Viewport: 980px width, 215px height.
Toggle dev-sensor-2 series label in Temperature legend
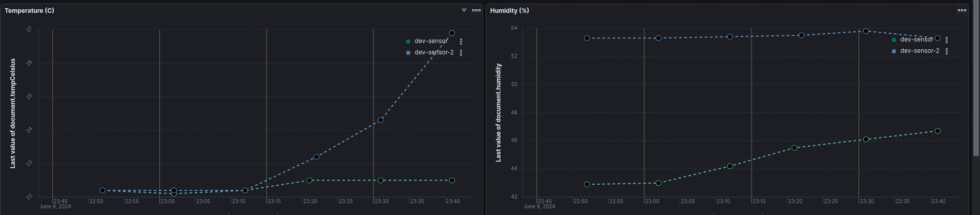(434, 52)
